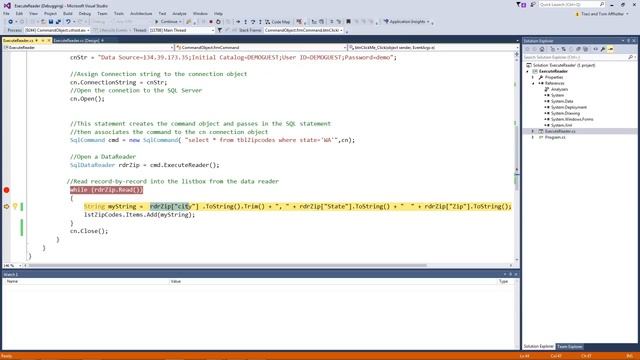Click the Undo icon
The width and height of the screenshot is (640, 360).
[68, 22]
